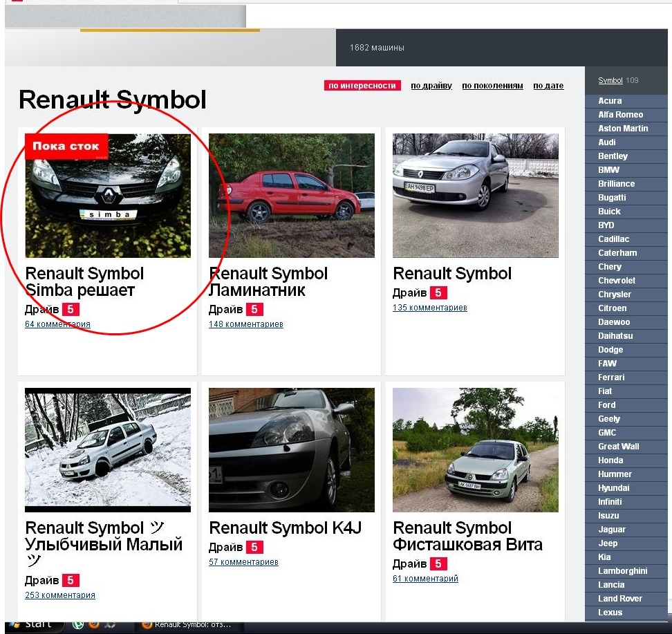
Task: View 253 комментария link
Action: (x=60, y=595)
